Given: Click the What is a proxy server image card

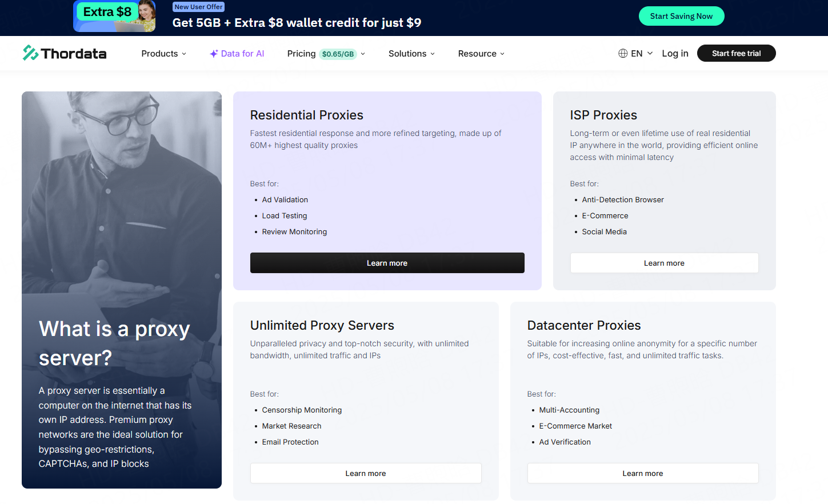Looking at the screenshot, I should tap(122, 229).
